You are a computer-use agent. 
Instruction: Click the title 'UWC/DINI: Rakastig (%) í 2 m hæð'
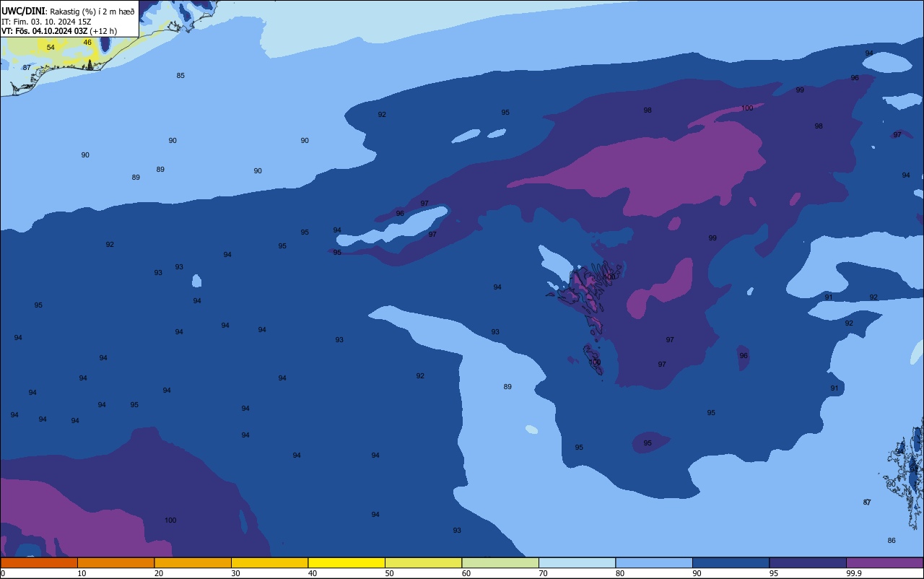click(x=68, y=12)
